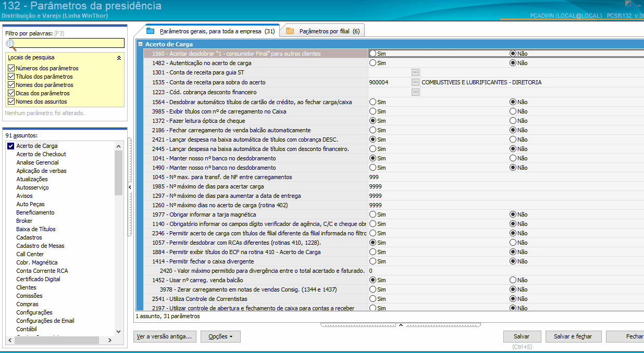The height and width of the screenshot is (353, 644).
Task: Click the magnifier icon in filter field
Action: tap(11, 44)
